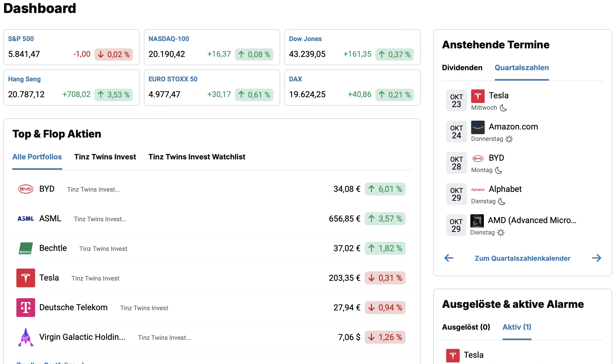Image resolution: width=615 pixels, height=364 pixels.
Task: Open Virgin Galactic Holdin... stock name
Action: click(82, 337)
